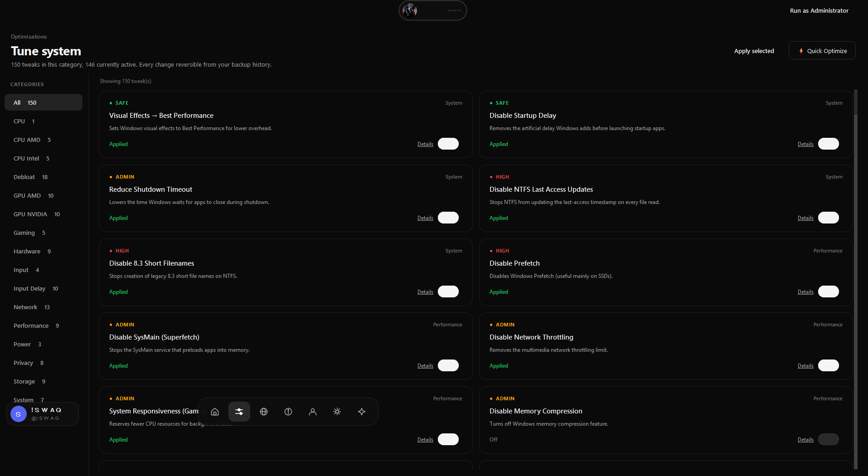
Task: Click the sun-shaped icon in dock
Action: coord(337,412)
